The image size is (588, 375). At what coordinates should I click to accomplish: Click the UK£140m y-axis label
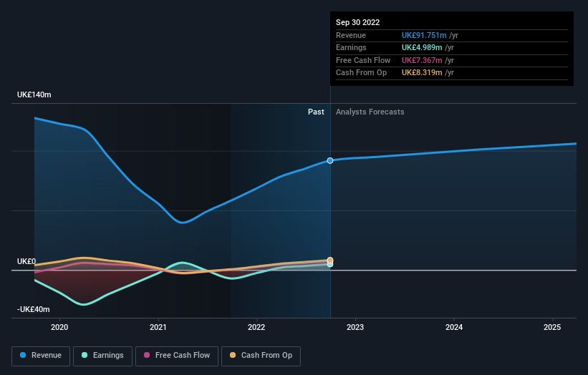[x=34, y=94]
